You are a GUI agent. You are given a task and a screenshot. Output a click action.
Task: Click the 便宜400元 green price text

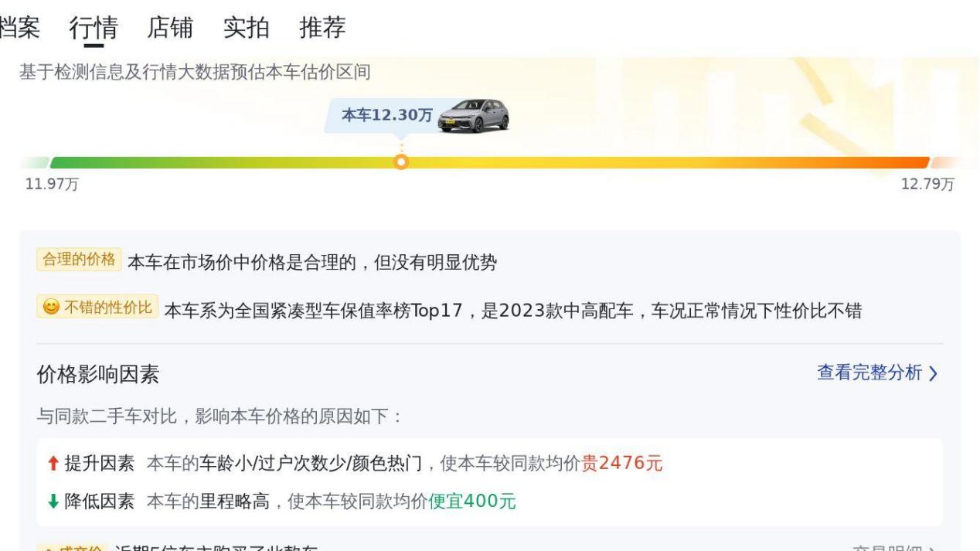471,502
